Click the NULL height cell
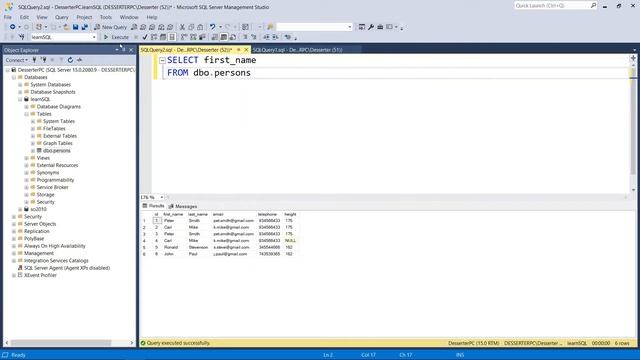640x360 pixels. click(x=290, y=240)
